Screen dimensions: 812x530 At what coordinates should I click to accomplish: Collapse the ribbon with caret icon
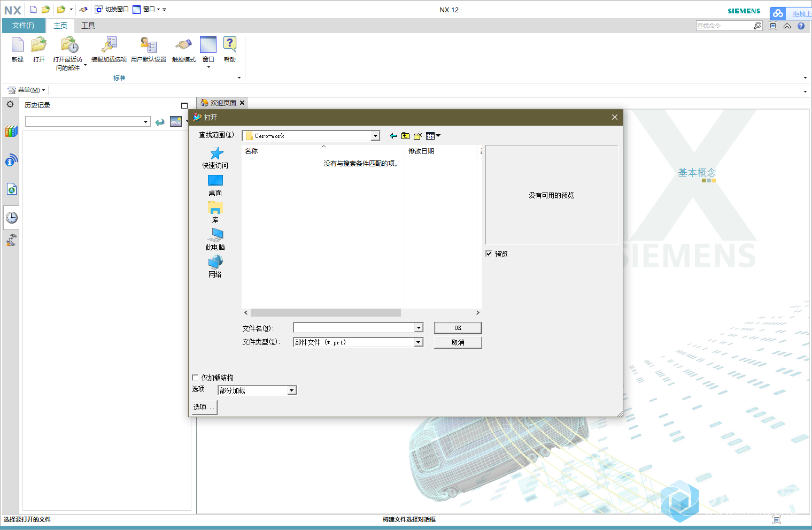pyautogui.click(x=787, y=26)
